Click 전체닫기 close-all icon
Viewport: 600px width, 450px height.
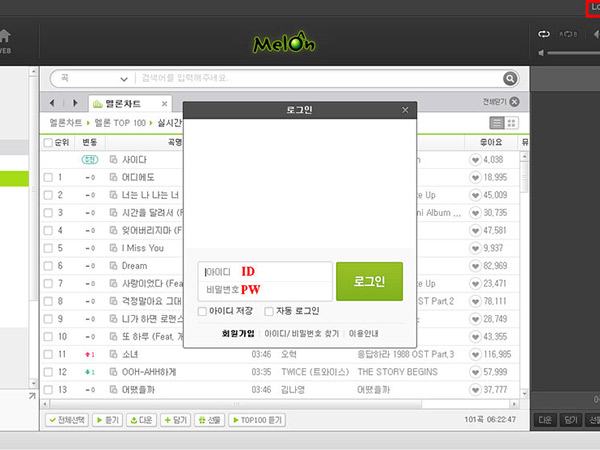pos(515,102)
